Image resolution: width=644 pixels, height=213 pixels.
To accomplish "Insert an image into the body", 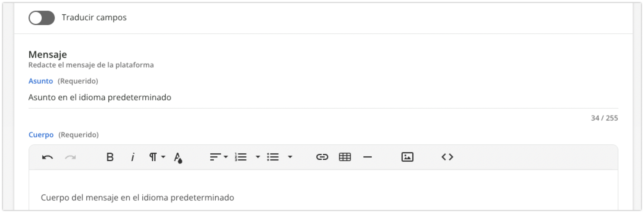I will [x=408, y=157].
